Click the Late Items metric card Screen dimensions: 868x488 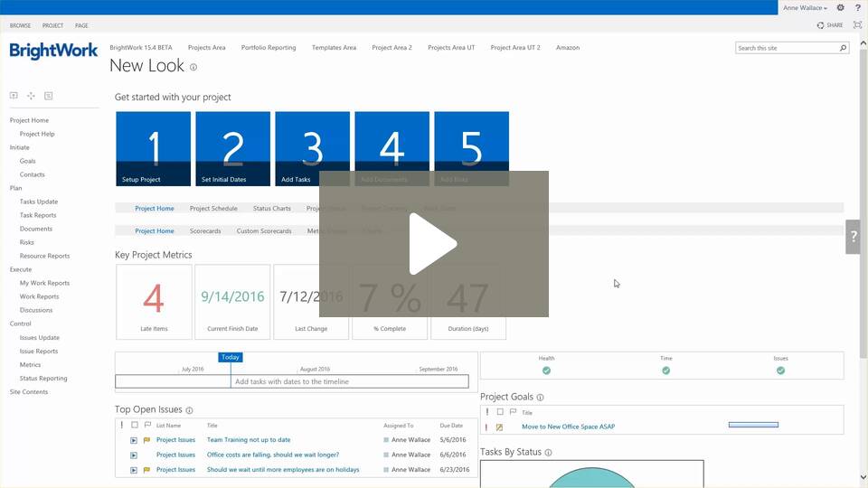click(x=154, y=302)
